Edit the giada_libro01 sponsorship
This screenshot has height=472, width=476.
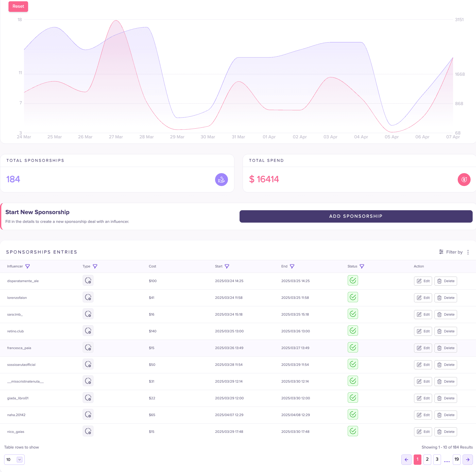(423, 398)
